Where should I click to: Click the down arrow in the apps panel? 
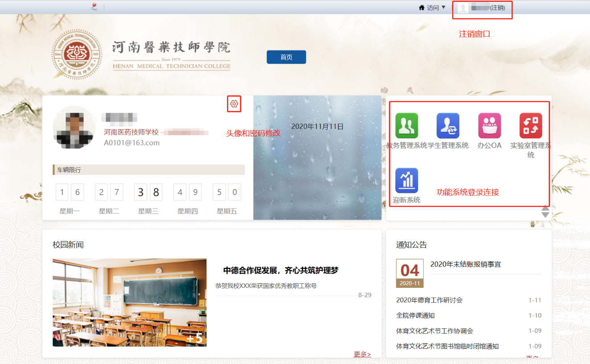[545, 215]
